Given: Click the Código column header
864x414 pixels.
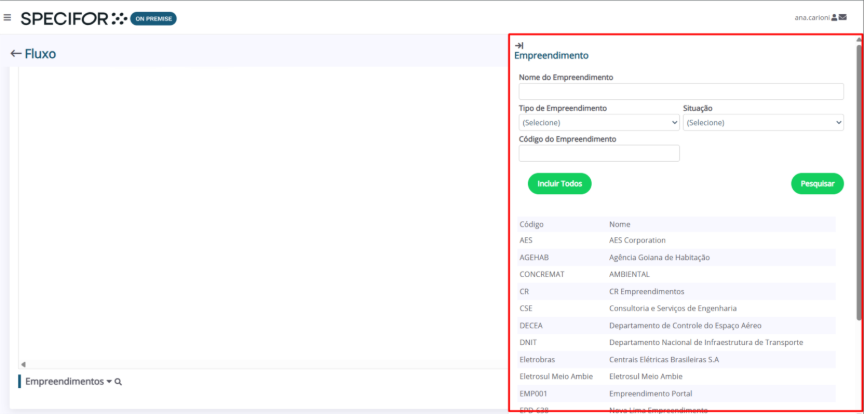Looking at the screenshot, I should (531, 224).
